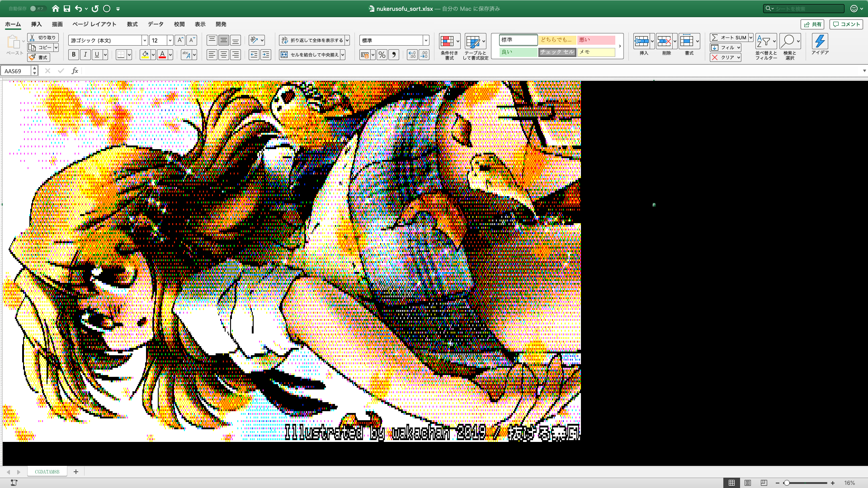The height and width of the screenshot is (488, 868).
Task: Switch to the 数式 tab
Action: (x=132, y=24)
